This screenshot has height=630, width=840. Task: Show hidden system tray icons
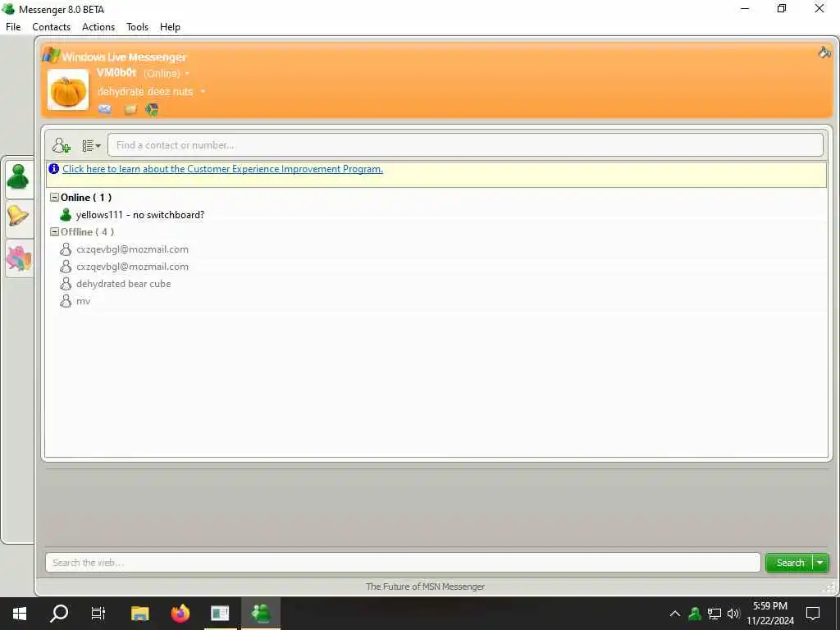(675, 614)
